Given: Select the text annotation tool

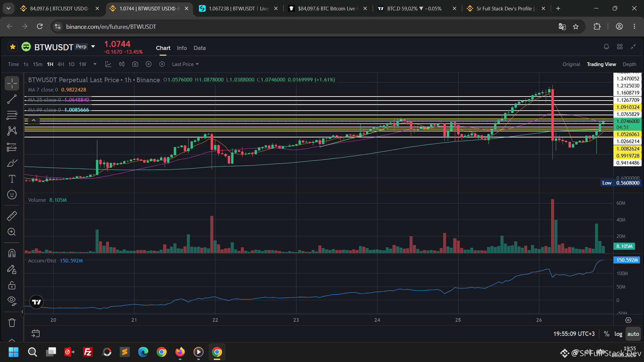Looking at the screenshot, I should [12, 179].
